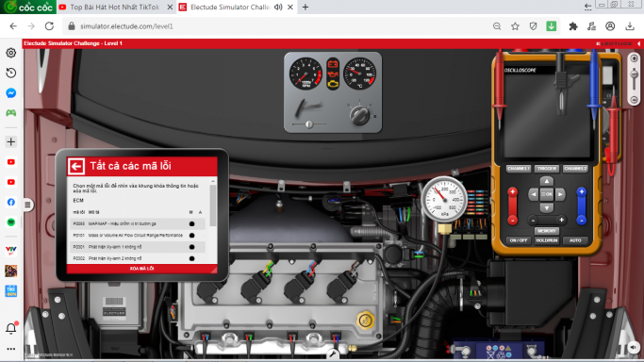Click zoom out on view control
Screen dimensions: 644x362
tap(635, 100)
